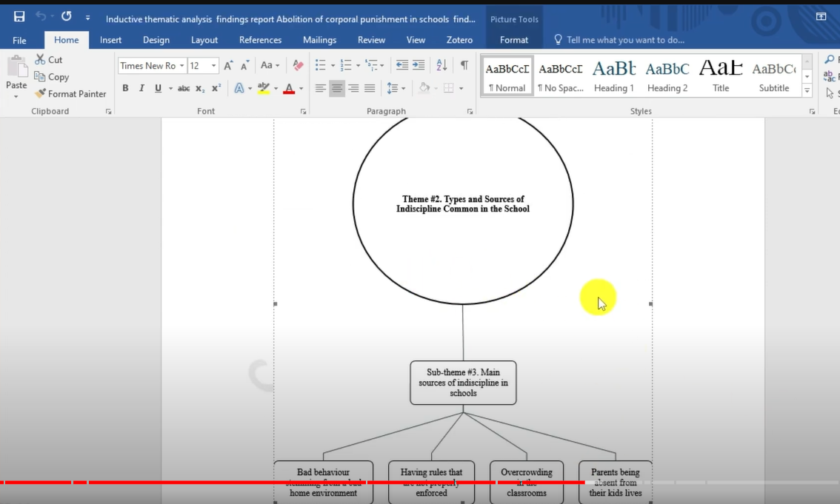Click Copy in Clipboard group

click(x=51, y=77)
